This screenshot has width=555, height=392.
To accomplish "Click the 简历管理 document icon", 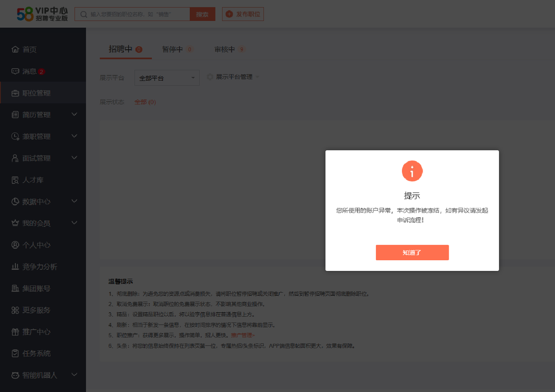I will [x=15, y=115].
